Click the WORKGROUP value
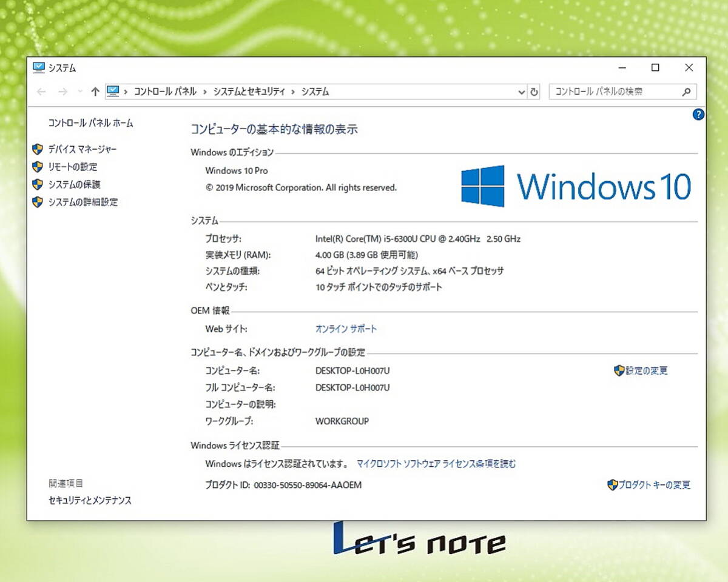This screenshot has height=582, width=728. point(342,421)
